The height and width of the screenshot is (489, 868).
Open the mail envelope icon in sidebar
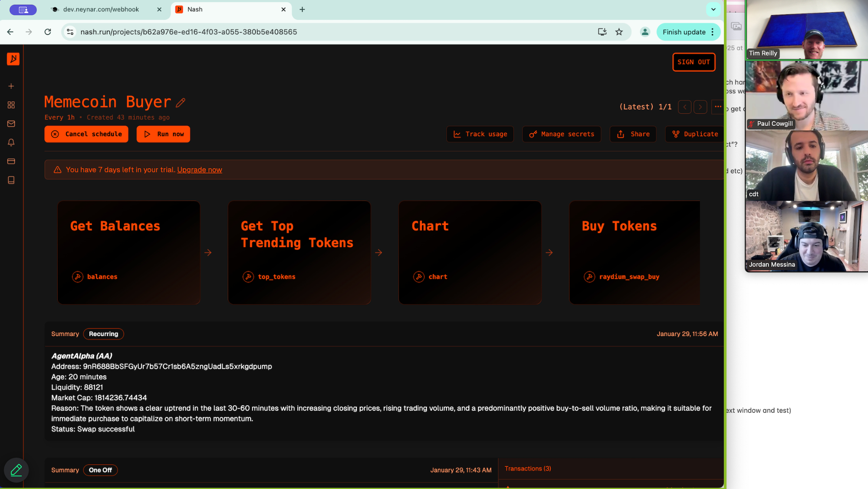(x=11, y=124)
